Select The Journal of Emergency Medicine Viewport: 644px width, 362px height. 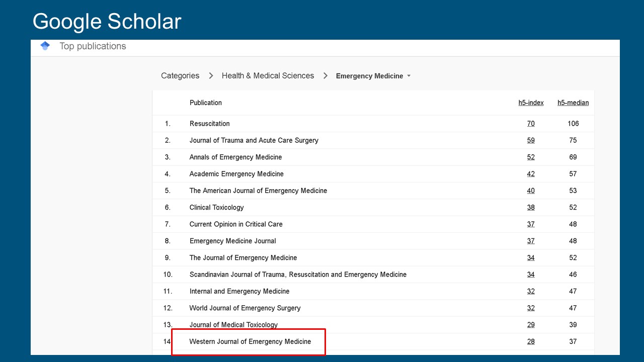[244, 258]
